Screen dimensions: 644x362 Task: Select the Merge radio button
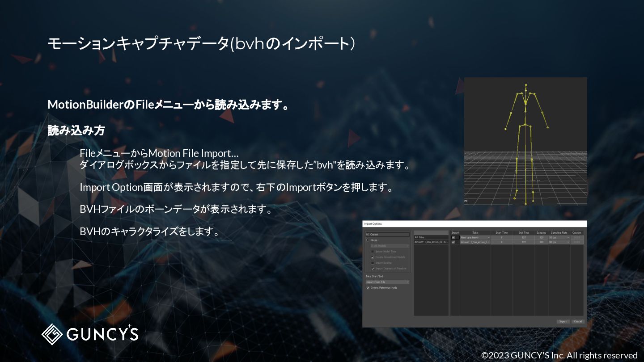pos(368,240)
